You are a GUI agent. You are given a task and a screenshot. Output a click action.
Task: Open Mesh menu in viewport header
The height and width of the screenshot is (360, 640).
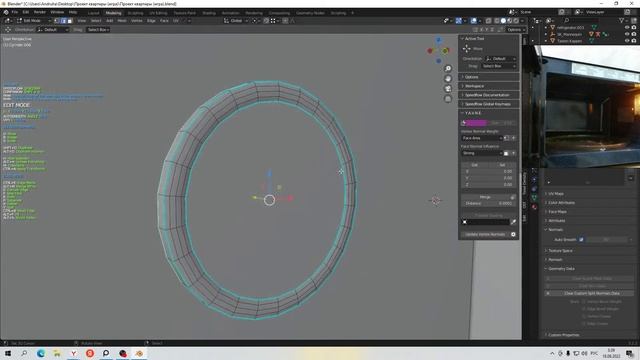(122, 21)
